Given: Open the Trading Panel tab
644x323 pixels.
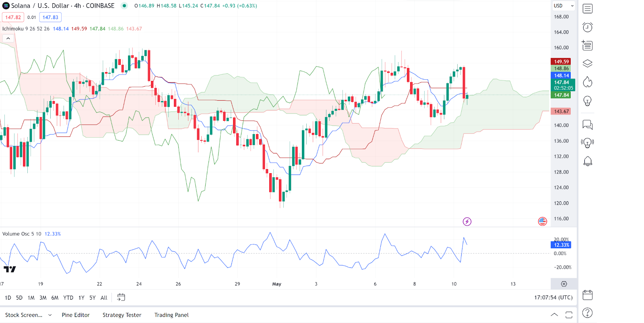Looking at the screenshot, I should (x=171, y=315).
